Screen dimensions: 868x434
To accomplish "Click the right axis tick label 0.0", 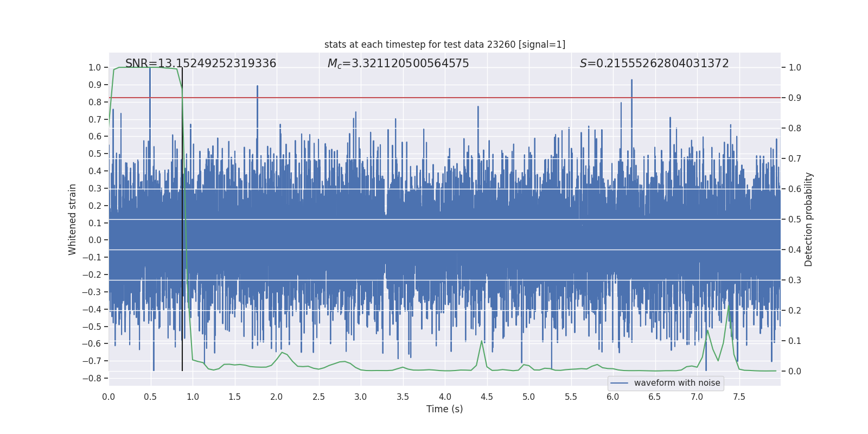I will click(795, 372).
